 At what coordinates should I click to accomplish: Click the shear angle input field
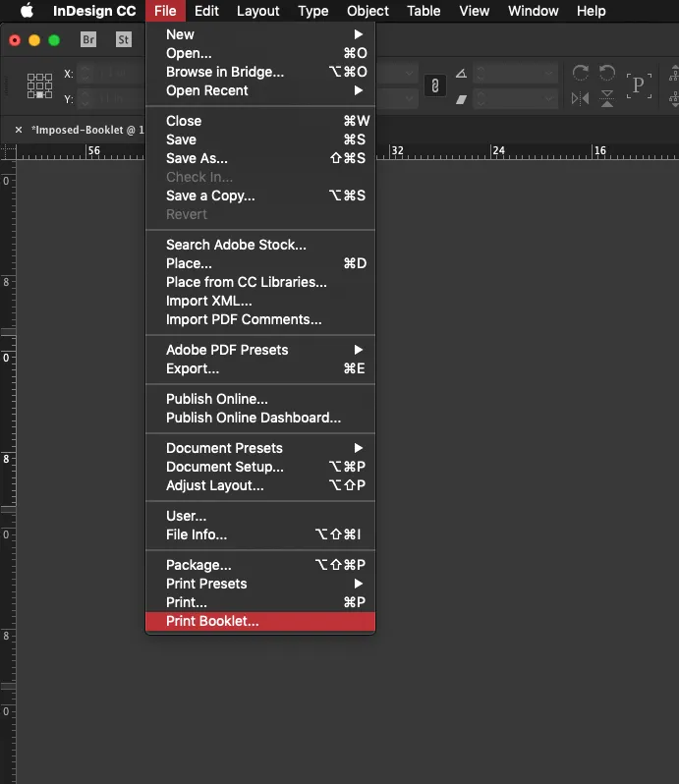(515, 99)
